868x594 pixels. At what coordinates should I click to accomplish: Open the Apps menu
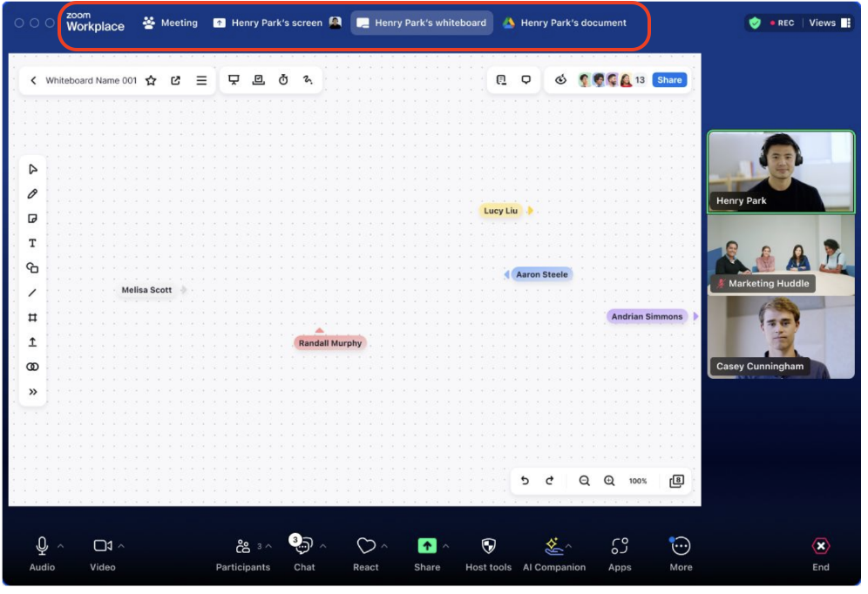620,554
